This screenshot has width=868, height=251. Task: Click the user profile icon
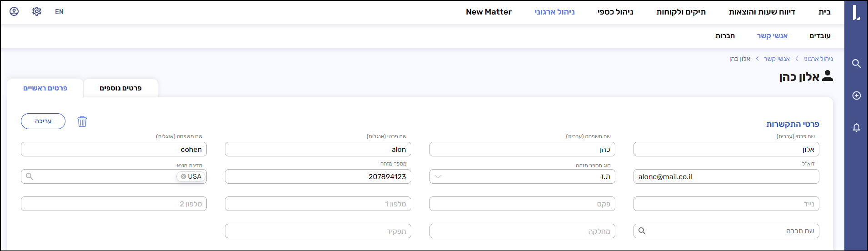(14, 11)
